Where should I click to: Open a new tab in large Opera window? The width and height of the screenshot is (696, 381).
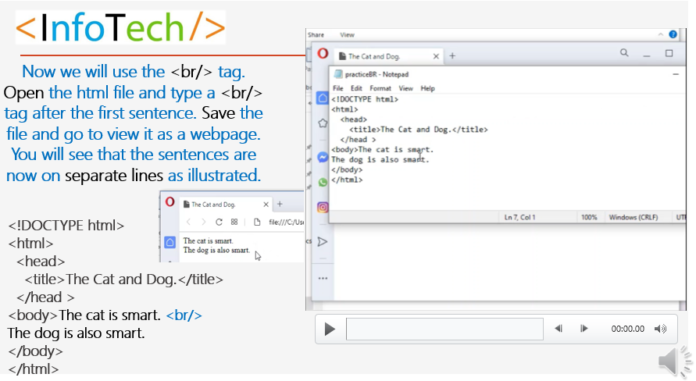(452, 56)
